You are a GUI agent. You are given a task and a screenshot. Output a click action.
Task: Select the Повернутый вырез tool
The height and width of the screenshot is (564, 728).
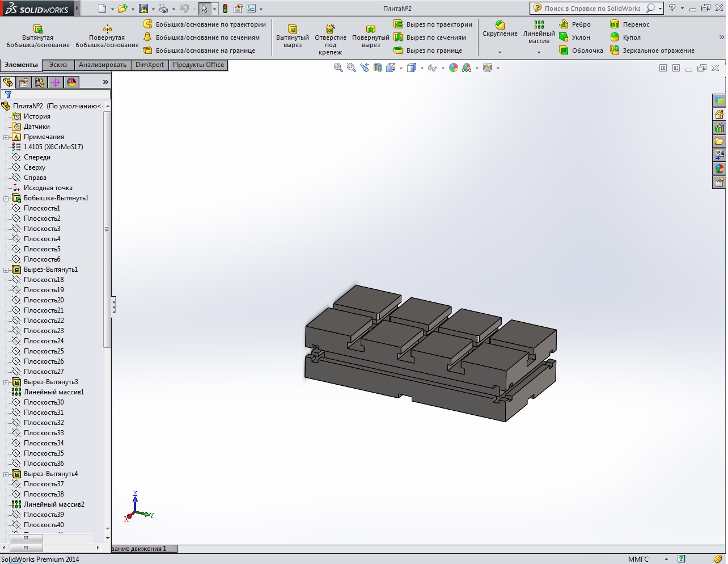click(x=371, y=36)
